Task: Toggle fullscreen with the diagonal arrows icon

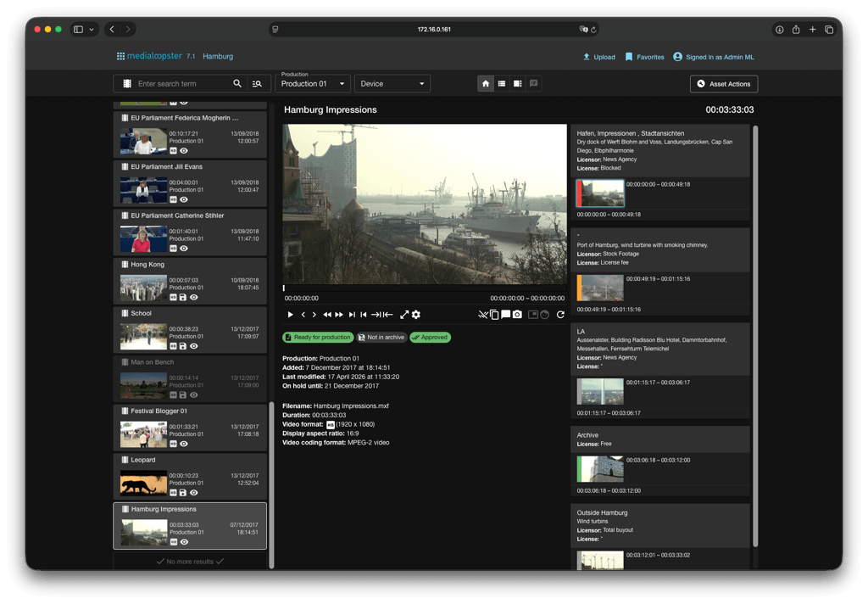Action: (404, 315)
